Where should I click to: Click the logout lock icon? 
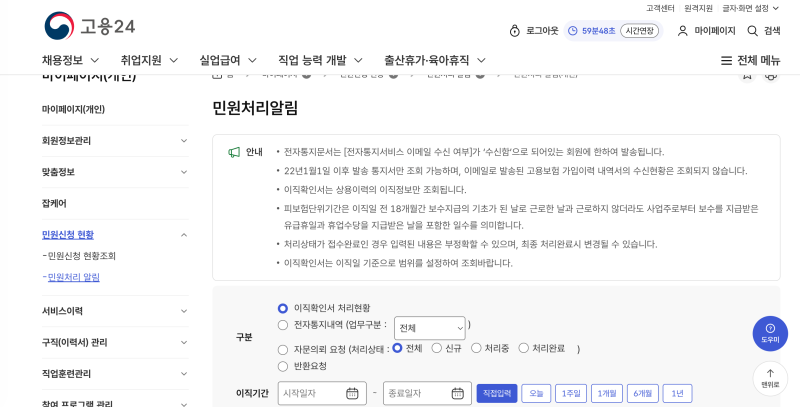(x=515, y=31)
